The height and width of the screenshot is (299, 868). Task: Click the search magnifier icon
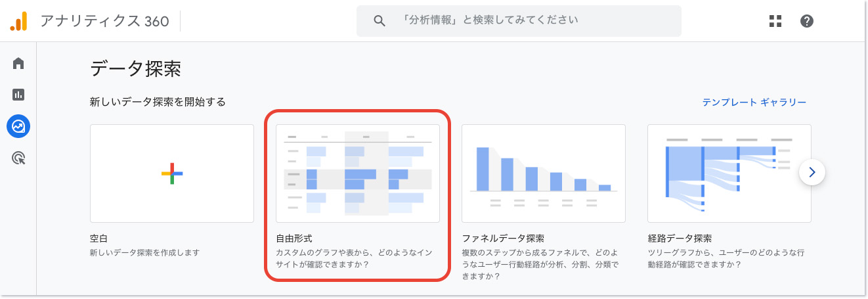pyautogui.click(x=379, y=21)
